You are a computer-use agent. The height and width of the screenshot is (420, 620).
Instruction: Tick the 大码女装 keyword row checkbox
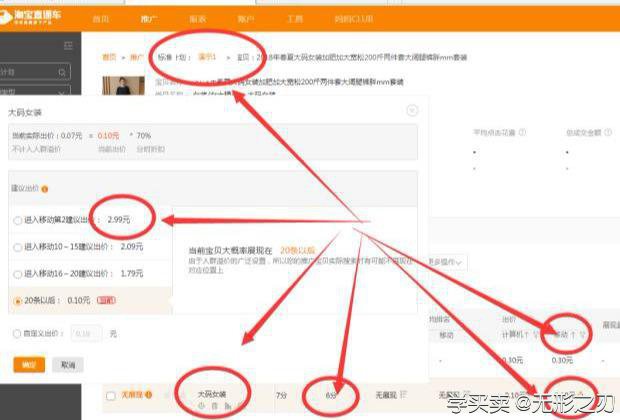111,395
